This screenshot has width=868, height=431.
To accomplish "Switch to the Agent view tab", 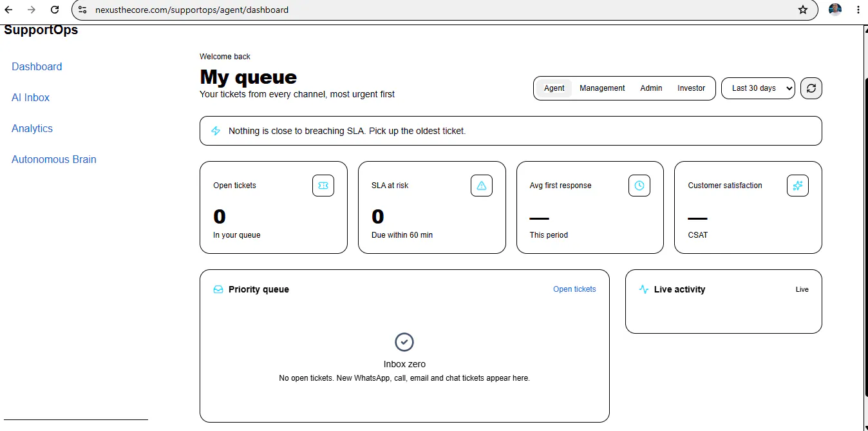I will (x=554, y=88).
